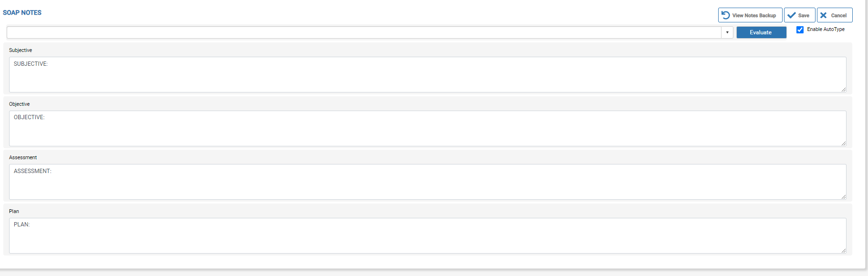Open the template dropdown arrow
The width and height of the screenshot is (868, 276).
click(727, 32)
